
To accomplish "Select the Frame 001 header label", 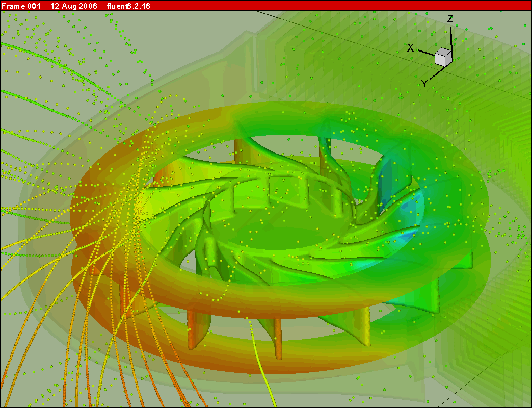I will (22, 5).
